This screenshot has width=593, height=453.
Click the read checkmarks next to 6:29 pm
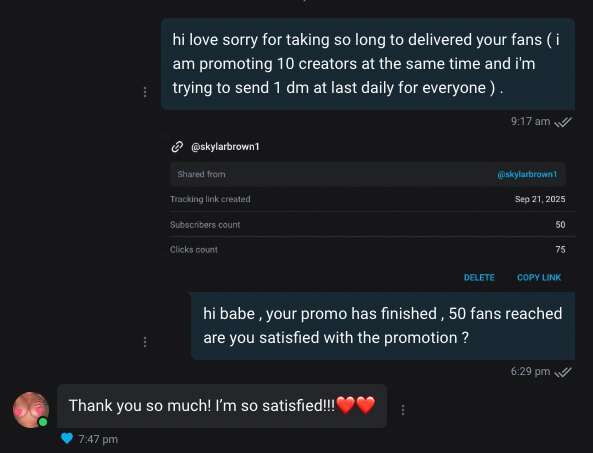click(x=563, y=372)
